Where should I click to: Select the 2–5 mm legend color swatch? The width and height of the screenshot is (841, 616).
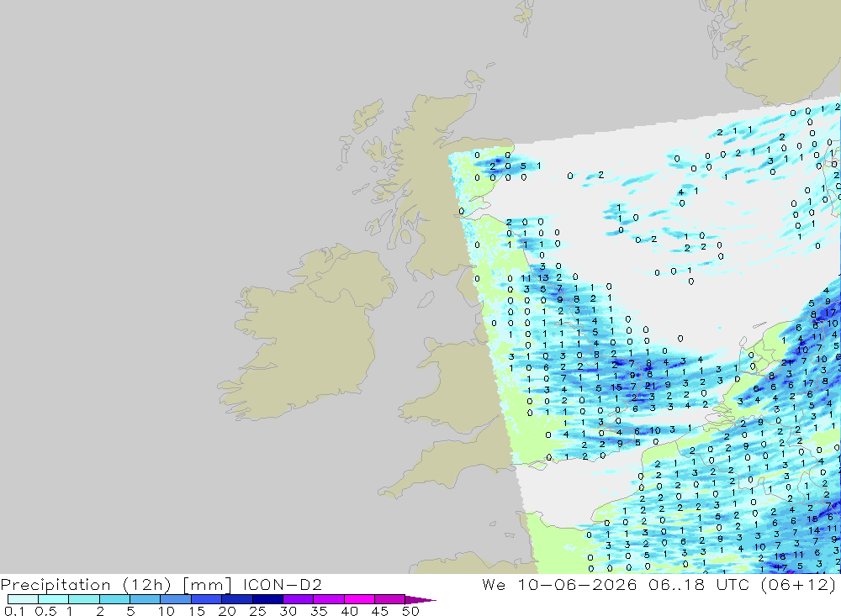114,599
